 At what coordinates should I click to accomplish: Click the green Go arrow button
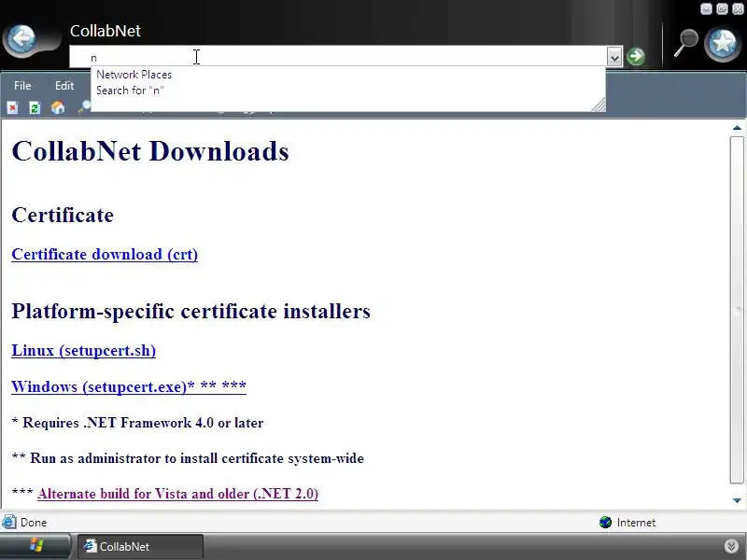(x=636, y=57)
